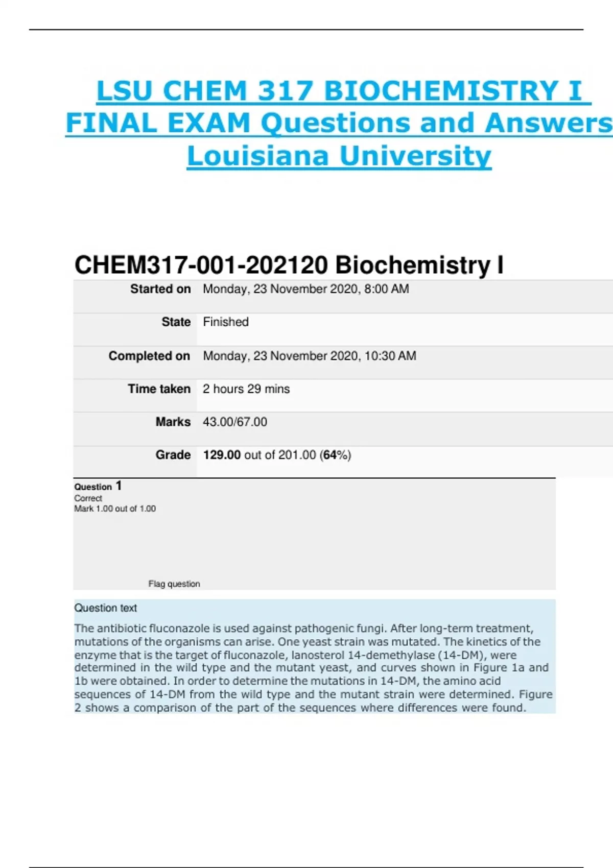Click the completion time ending in '10:30 AM'
The height and width of the screenshot is (868, 613).
(309, 356)
